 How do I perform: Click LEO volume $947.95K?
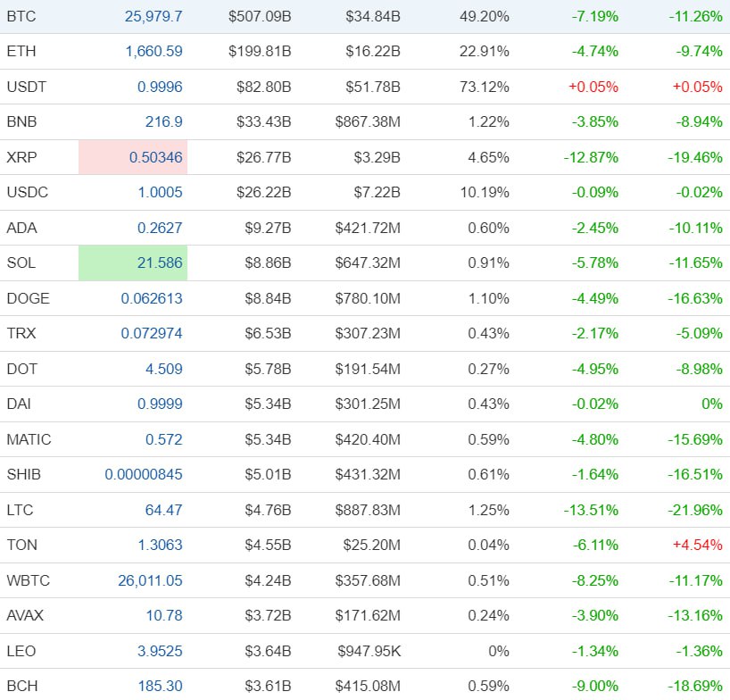[369, 652]
